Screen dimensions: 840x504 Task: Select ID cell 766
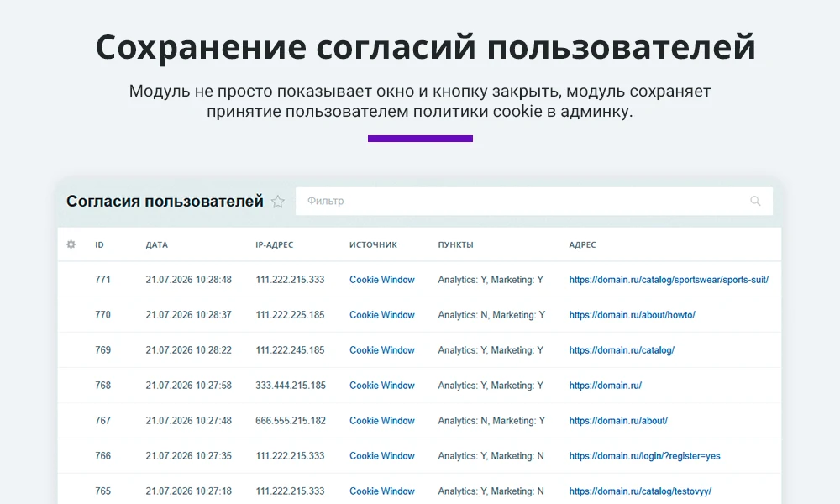[102, 456]
